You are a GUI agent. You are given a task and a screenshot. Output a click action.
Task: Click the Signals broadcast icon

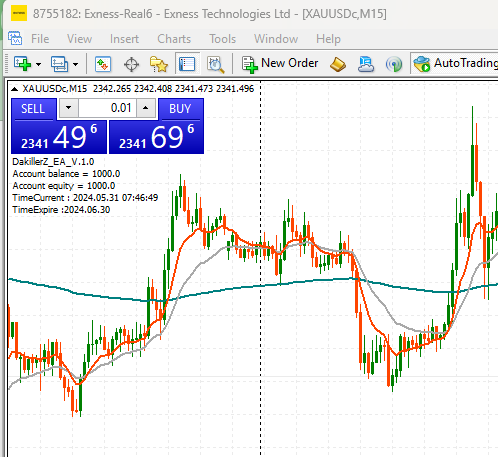pos(394,64)
